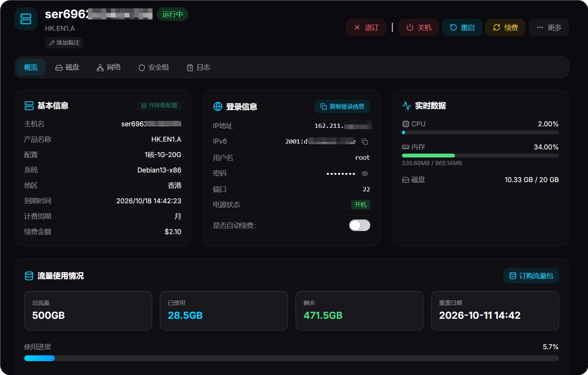Screen dimensions: 588x375
Task: Click the pulse icon beside 实时数据
Action: tap(407, 105)
